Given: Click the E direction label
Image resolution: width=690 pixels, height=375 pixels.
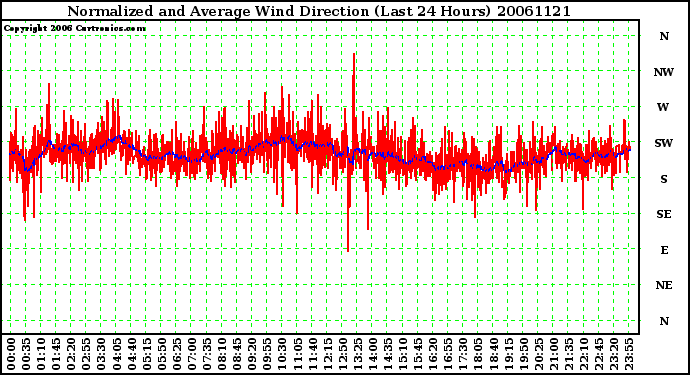Looking at the screenshot, I should tap(664, 250).
